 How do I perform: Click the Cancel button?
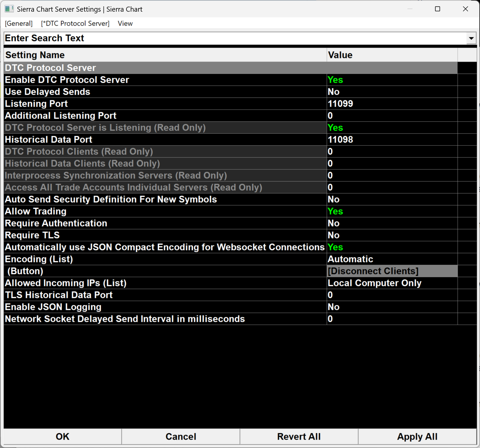(x=181, y=437)
